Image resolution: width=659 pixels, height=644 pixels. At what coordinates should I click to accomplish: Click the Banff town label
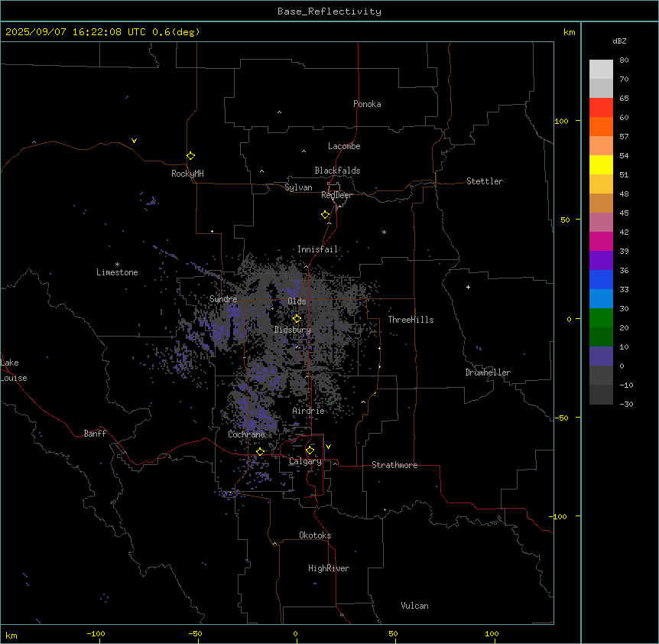point(95,434)
